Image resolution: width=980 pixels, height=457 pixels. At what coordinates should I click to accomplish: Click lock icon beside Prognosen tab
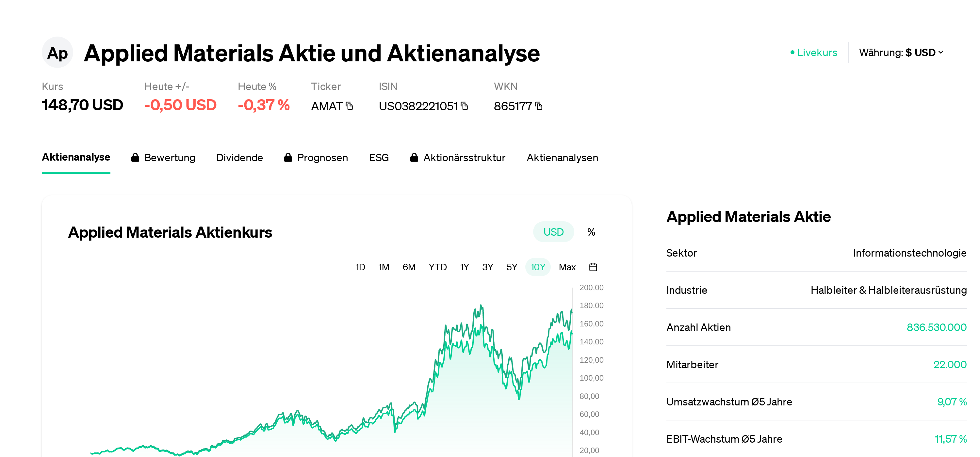click(x=288, y=158)
